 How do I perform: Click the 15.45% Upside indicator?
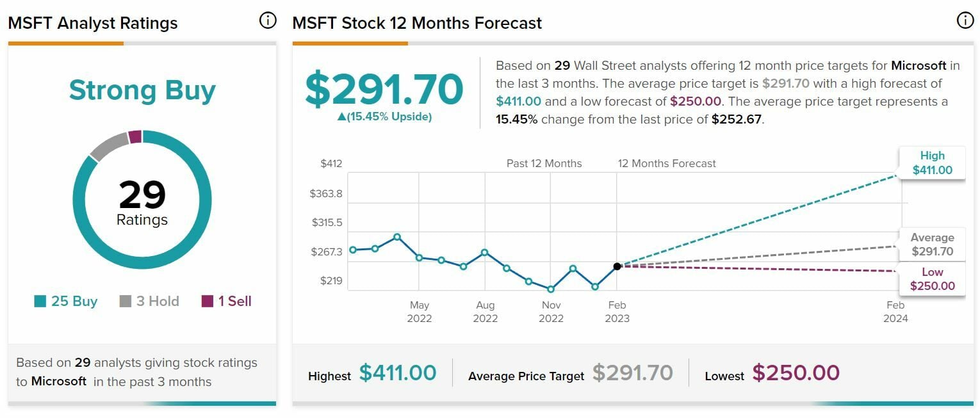click(384, 117)
